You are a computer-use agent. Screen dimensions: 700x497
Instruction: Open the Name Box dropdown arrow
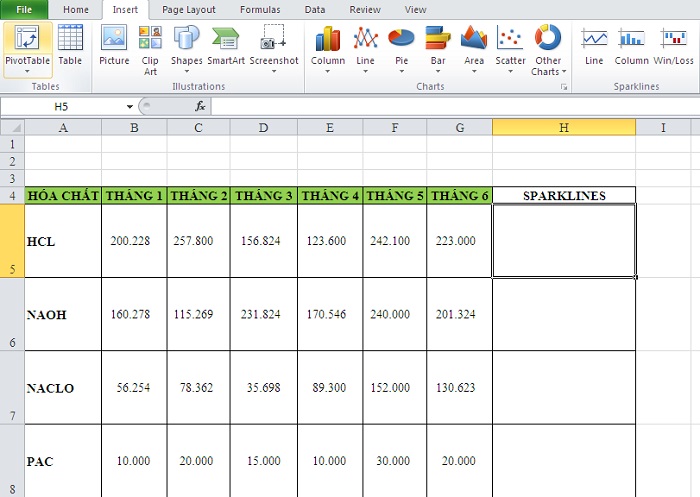click(x=129, y=106)
